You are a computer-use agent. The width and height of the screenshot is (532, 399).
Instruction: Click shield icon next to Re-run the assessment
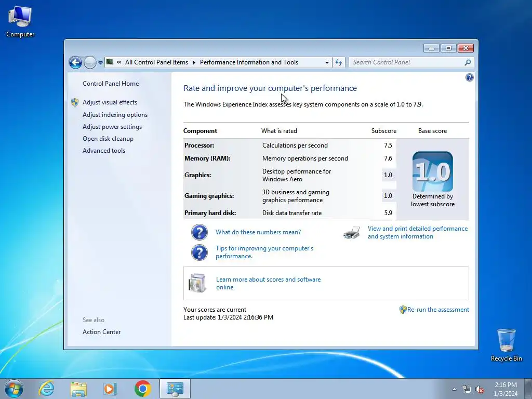[403, 310]
